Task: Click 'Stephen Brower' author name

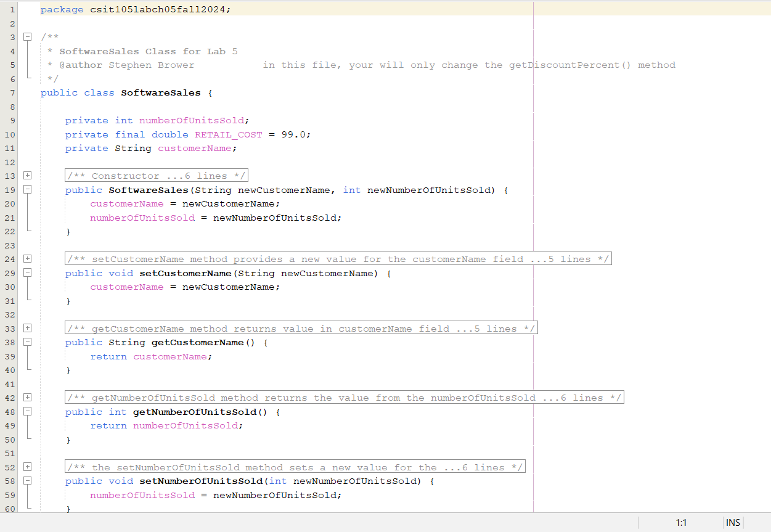Action: (152, 65)
